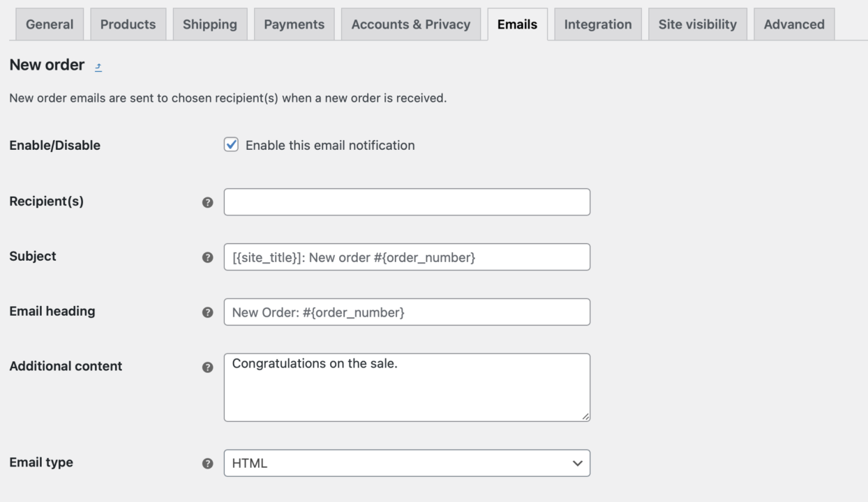The image size is (868, 502).
Task: Click the help icon next to Email type
Action: point(208,463)
